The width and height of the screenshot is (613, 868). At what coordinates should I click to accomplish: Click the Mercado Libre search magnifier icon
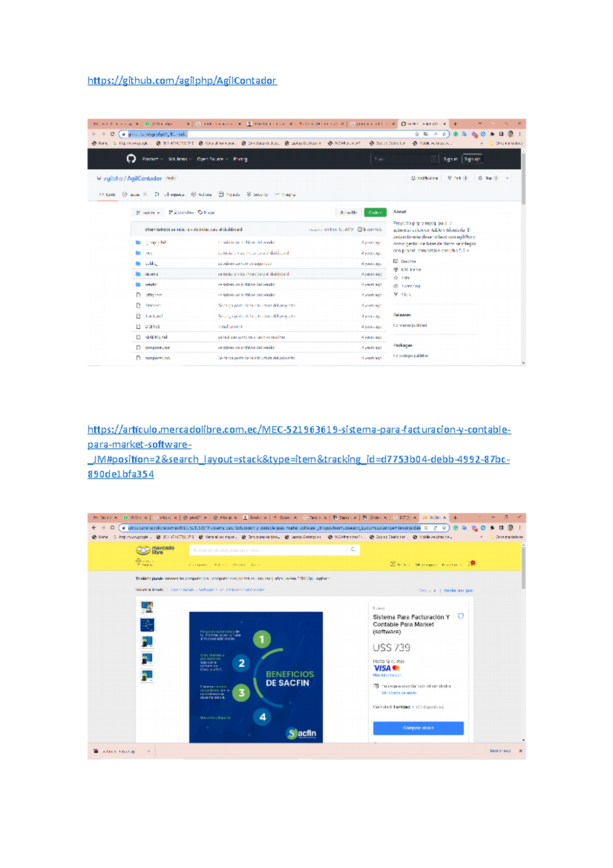pyautogui.click(x=353, y=550)
